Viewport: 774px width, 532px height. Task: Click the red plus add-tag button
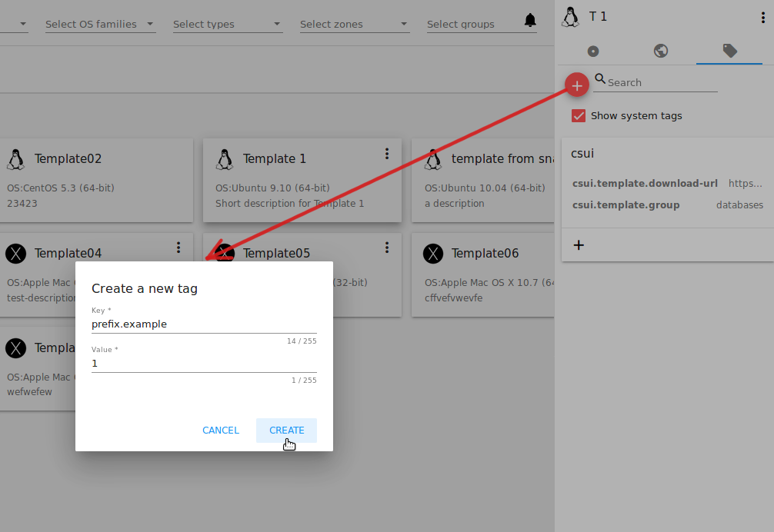[576, 85]
